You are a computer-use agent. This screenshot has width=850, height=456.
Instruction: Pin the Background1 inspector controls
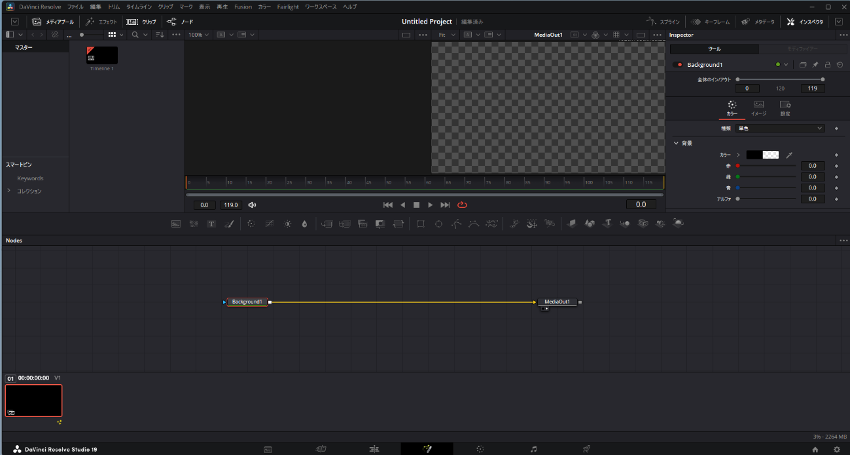coord(815,65)
